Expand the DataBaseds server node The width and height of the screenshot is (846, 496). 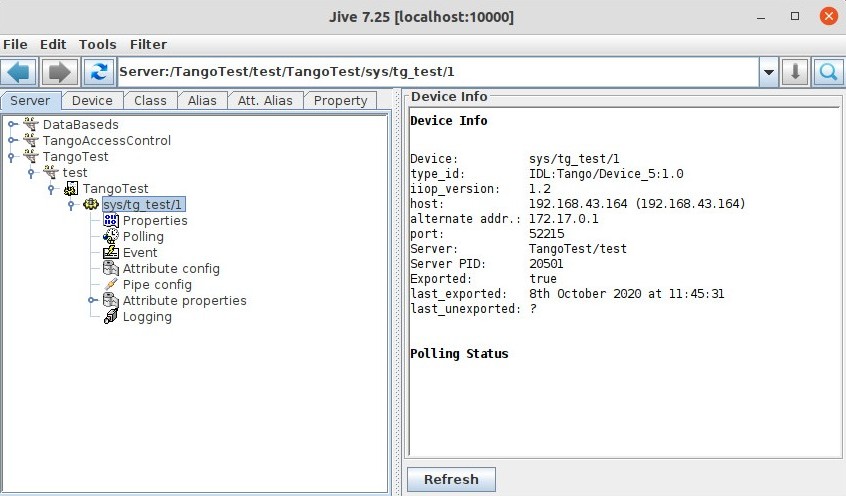tap(11, 125)
